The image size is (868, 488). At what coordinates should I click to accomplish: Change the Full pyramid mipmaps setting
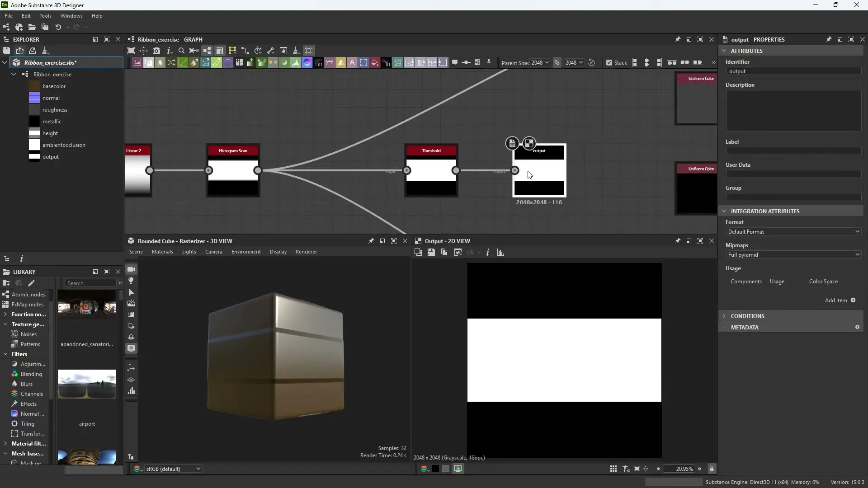(x=793, y=254)
